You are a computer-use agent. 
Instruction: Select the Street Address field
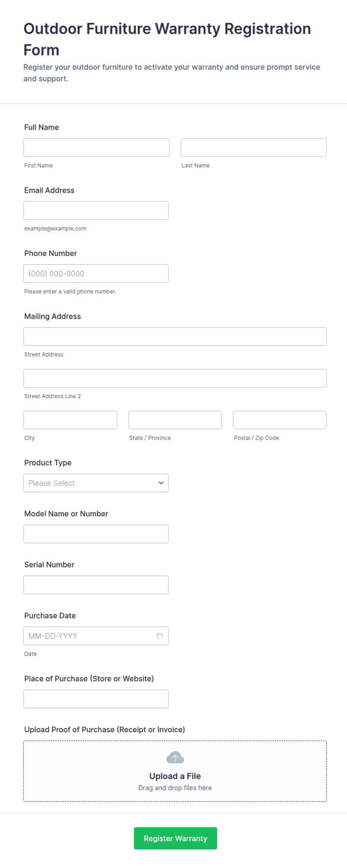point(175,336)
